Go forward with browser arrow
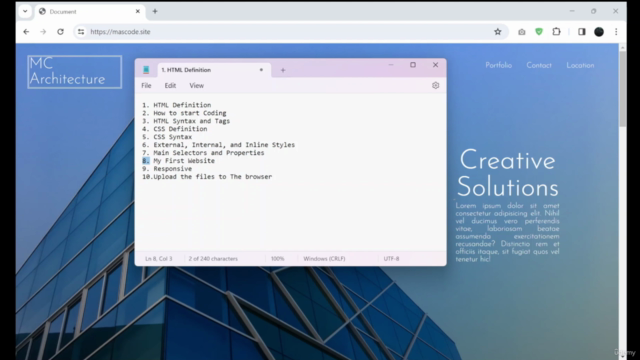The width and height of the screenshot is (640, 360). click(43, 31)
